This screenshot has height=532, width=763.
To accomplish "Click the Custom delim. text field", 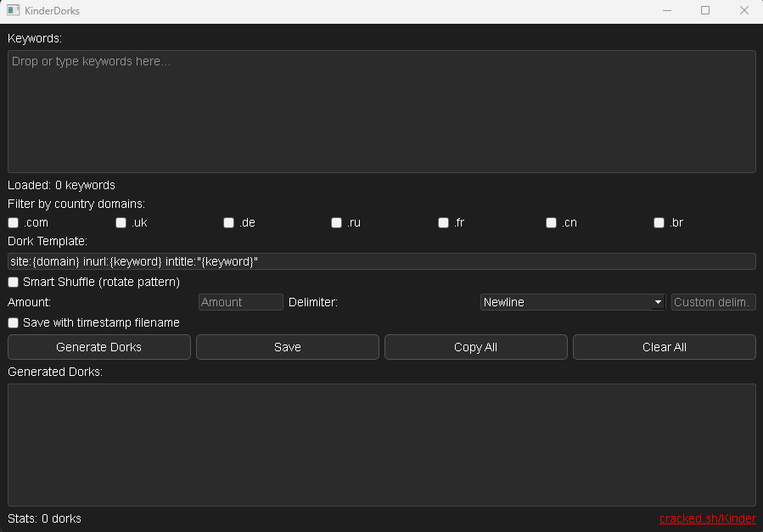I will [713, 302].
